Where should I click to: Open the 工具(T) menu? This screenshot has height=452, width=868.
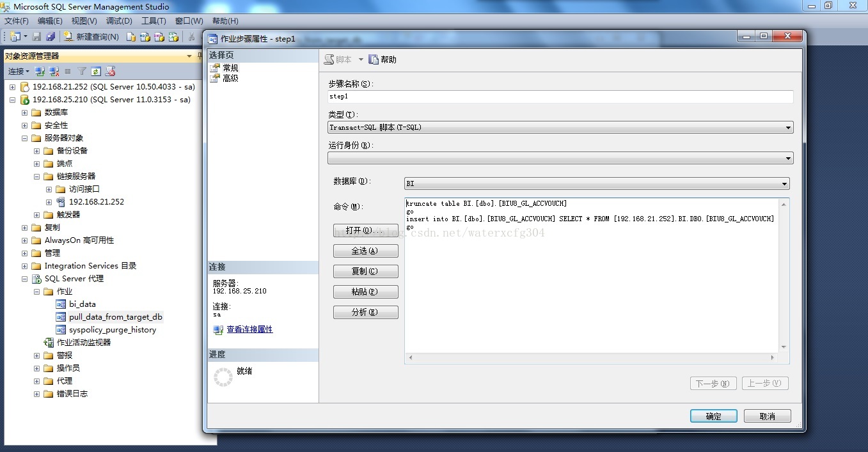[x=154, y=21]
